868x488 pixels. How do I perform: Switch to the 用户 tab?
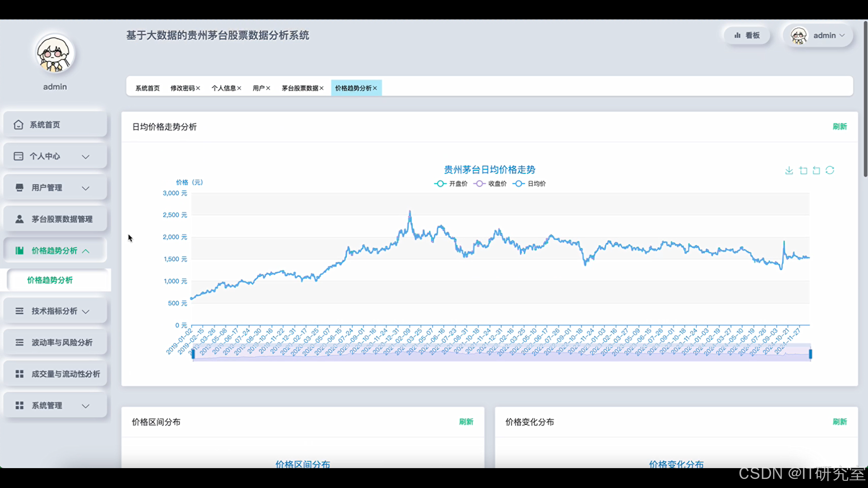259,88
